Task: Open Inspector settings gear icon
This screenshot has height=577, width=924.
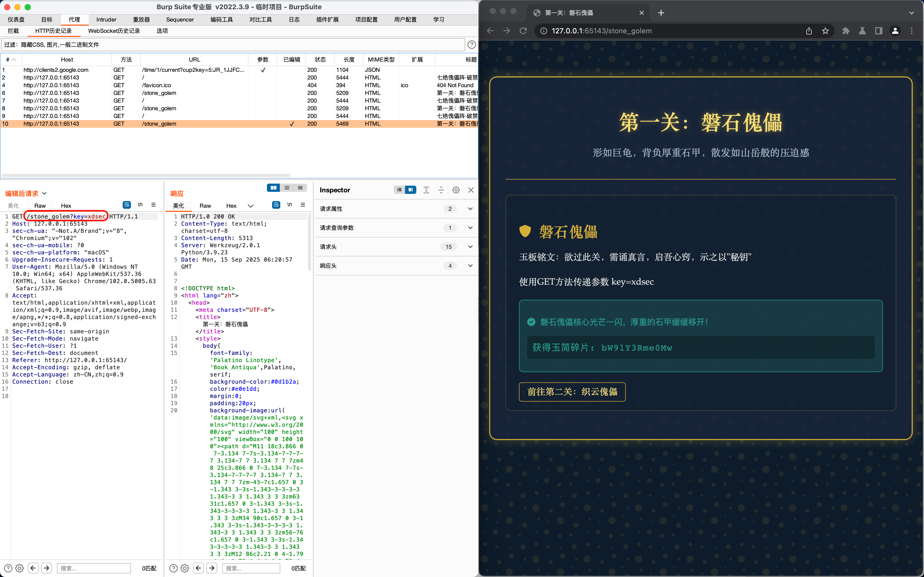Action: tap(456, 190)
